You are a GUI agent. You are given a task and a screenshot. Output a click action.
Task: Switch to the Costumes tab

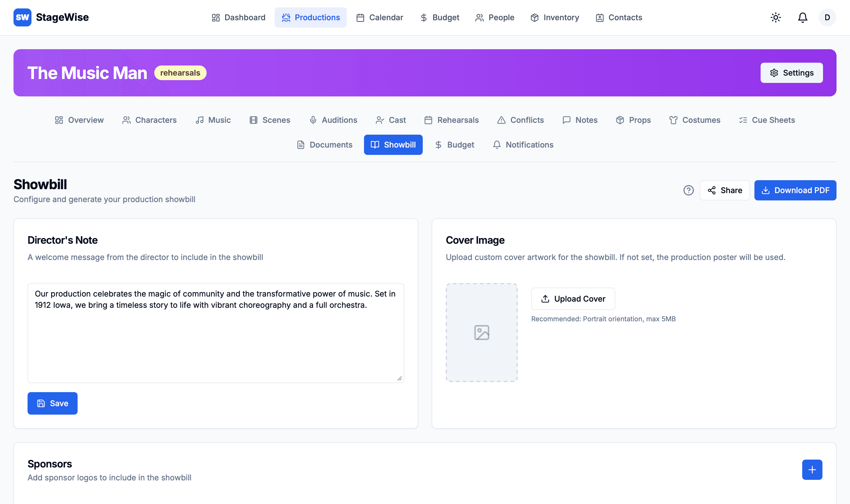click(x=695, y=120)
